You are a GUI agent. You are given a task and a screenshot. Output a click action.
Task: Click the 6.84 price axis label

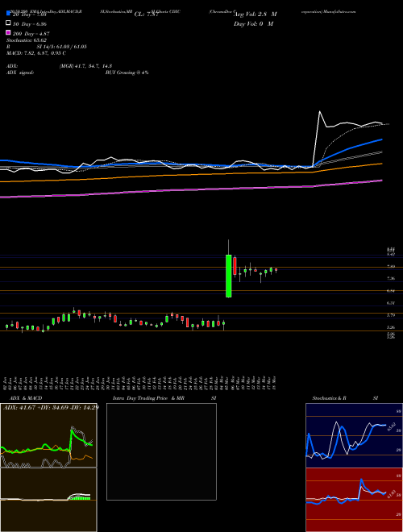coord(391,291)
